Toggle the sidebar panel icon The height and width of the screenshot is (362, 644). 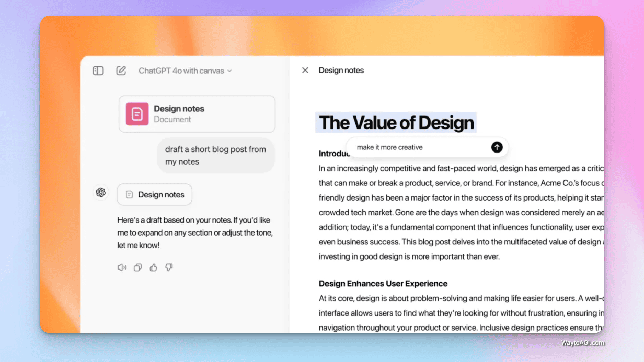tap(98, 71)
